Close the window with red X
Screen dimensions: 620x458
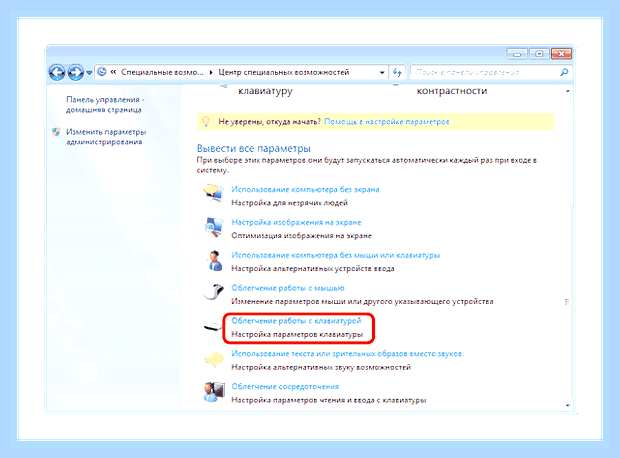tap(561, 53)
